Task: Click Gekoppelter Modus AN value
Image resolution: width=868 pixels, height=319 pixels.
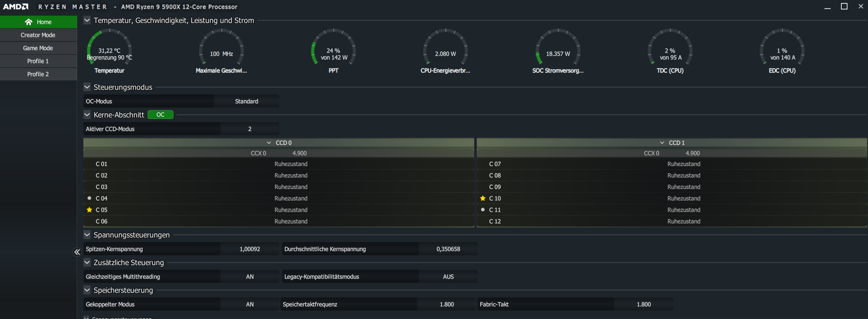Action: point(250,304)
